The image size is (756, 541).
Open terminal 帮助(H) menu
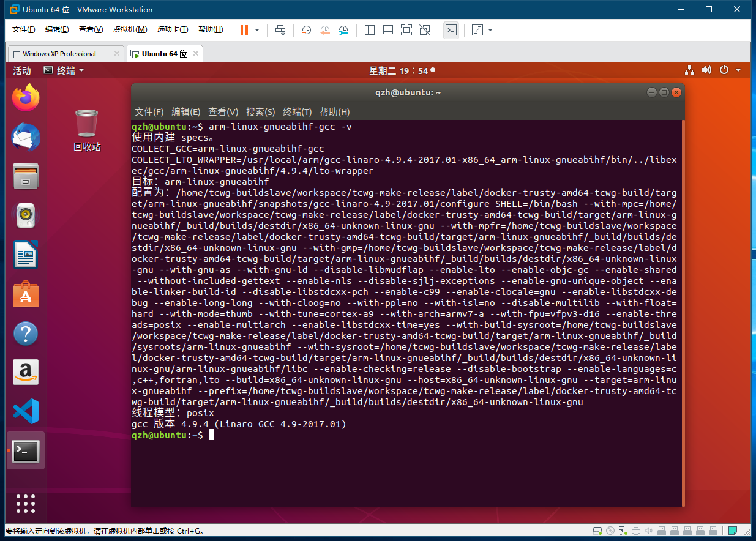point(335,112)
